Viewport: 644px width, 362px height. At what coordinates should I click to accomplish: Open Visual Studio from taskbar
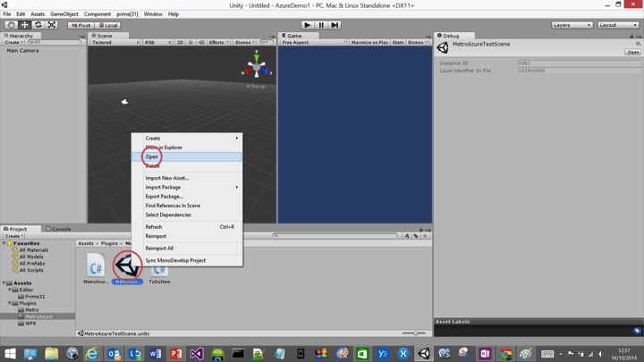point(197,353)
